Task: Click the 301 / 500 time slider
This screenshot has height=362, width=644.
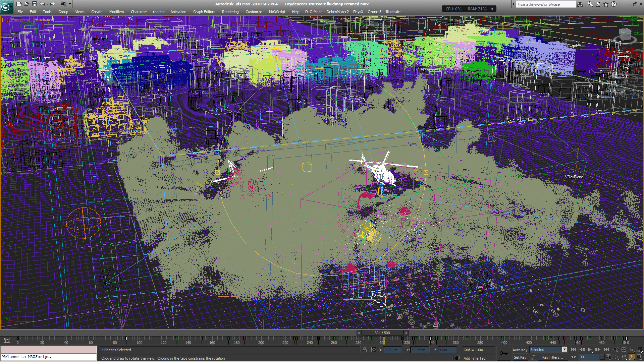Action: click(382, 333)
